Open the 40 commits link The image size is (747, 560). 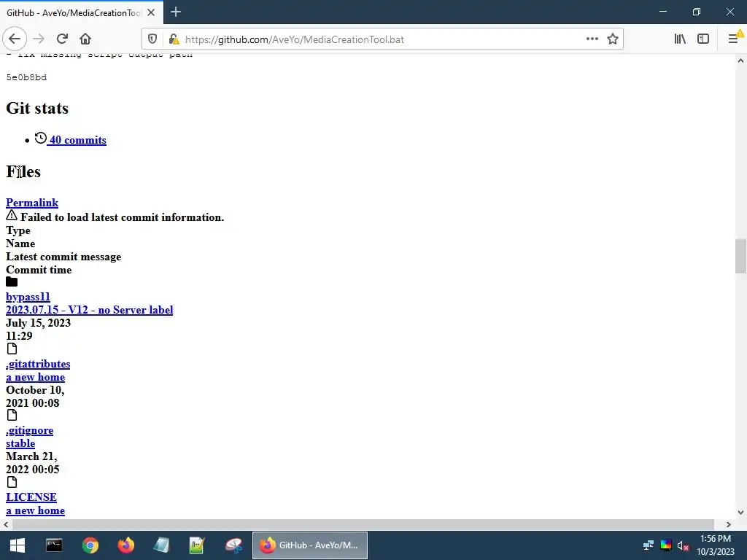coord(78,140)
